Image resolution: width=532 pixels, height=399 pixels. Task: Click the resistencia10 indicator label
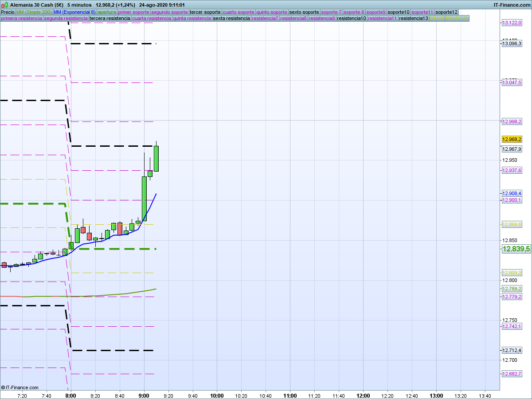[x=351, y=19]
